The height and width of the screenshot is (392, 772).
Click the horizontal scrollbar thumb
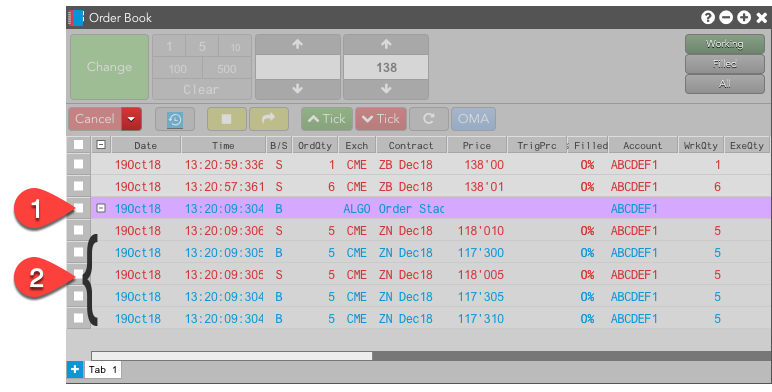231,356
